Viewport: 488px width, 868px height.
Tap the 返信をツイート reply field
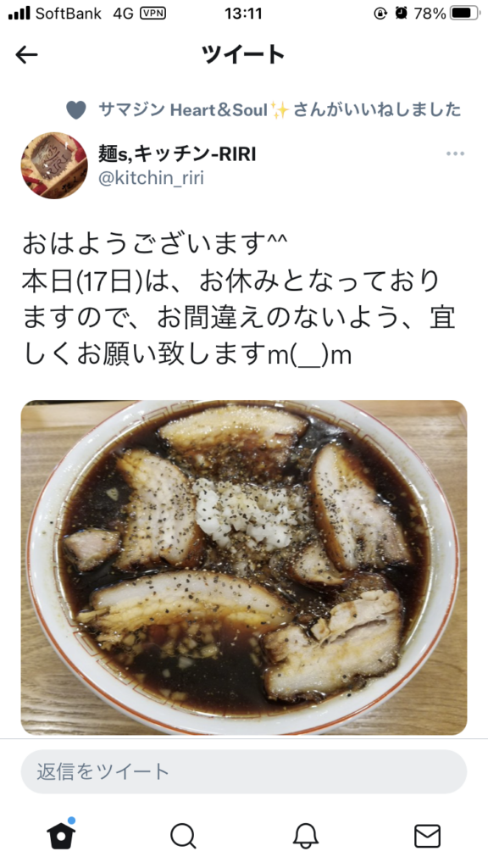coord(244,771)
